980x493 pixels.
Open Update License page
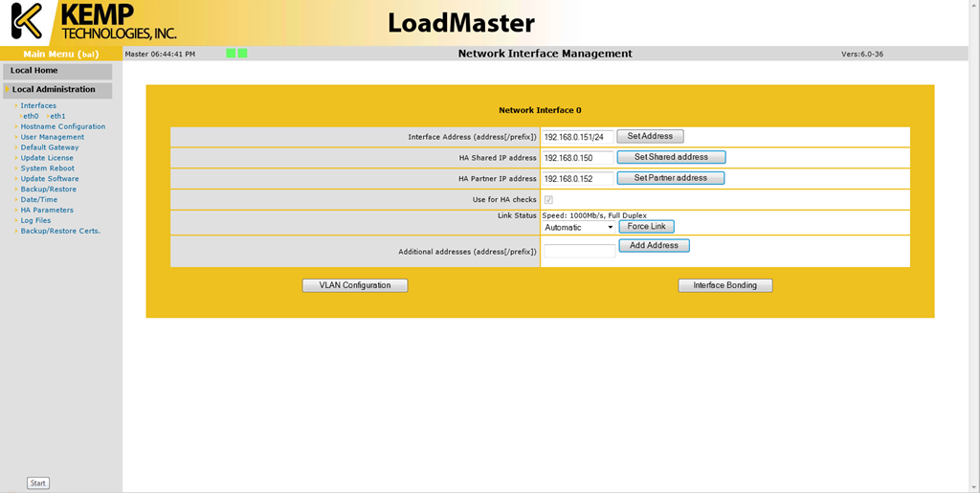point(47,158)
